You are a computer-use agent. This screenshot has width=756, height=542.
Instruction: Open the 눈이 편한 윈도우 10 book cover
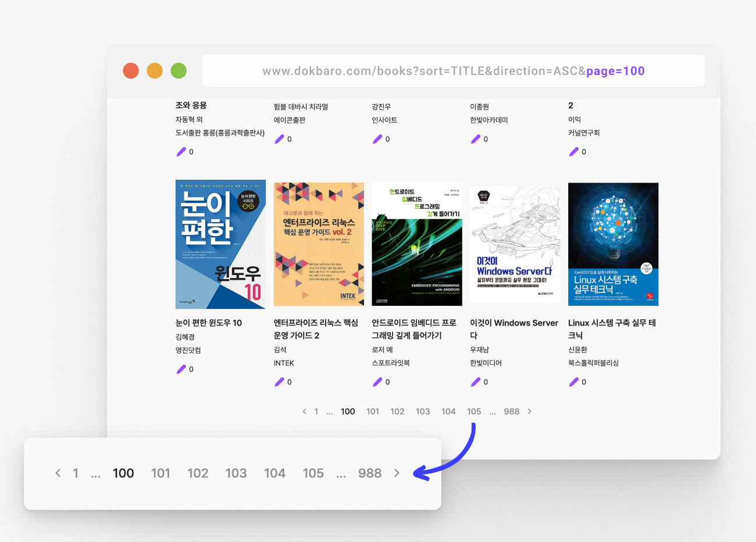[220, 244]
